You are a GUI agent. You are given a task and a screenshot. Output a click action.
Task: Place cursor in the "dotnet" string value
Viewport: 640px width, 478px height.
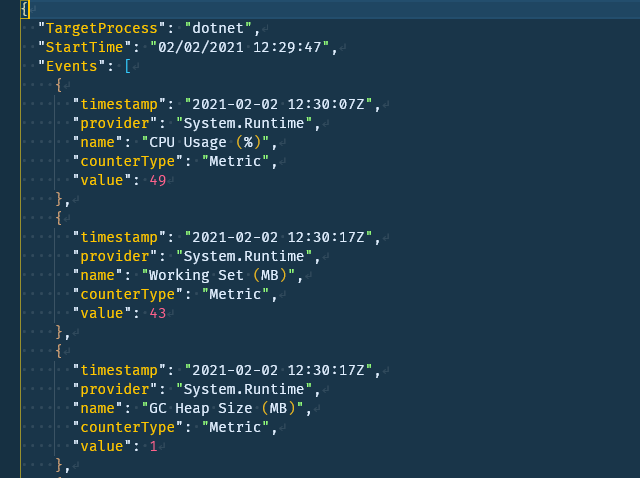pos(218,28)
